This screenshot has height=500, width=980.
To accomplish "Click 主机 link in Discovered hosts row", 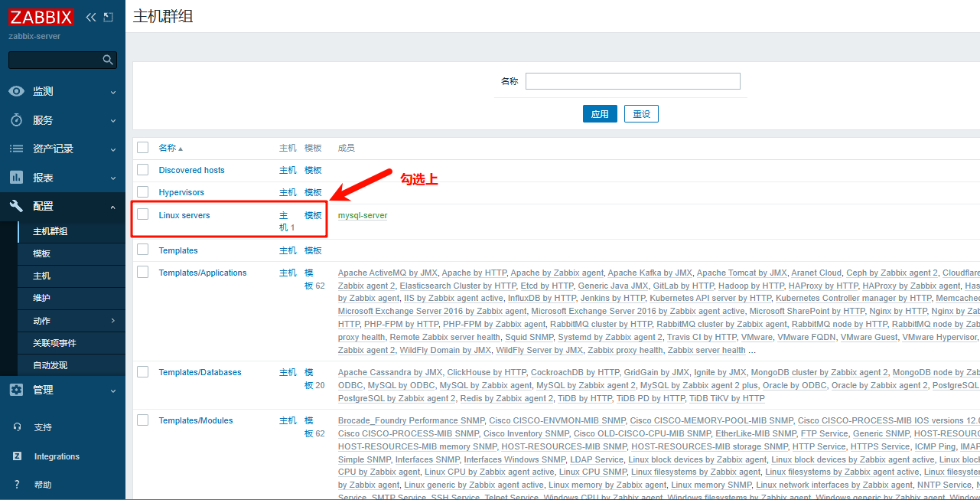I will click(288, 170).
